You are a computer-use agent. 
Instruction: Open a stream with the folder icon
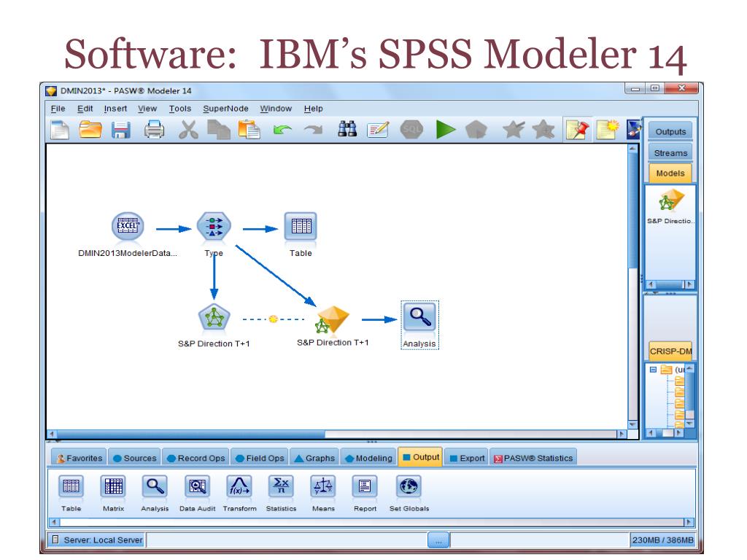90,130
